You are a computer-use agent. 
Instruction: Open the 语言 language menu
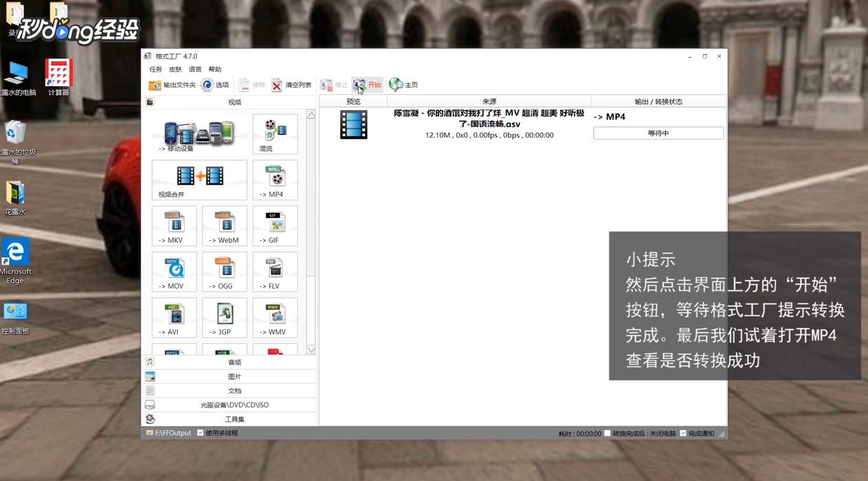pyautogui.click(x=195, y=70)
